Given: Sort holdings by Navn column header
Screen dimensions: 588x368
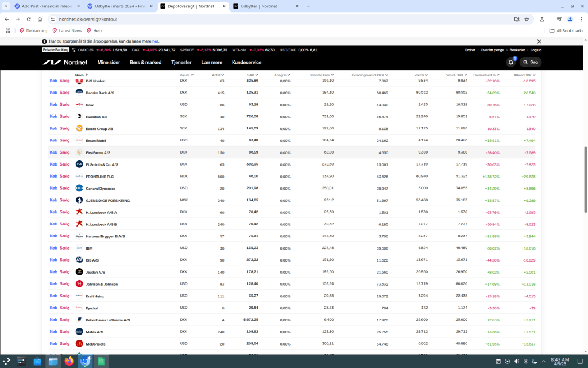Looking at the screenshot, I should click(80, 75).
